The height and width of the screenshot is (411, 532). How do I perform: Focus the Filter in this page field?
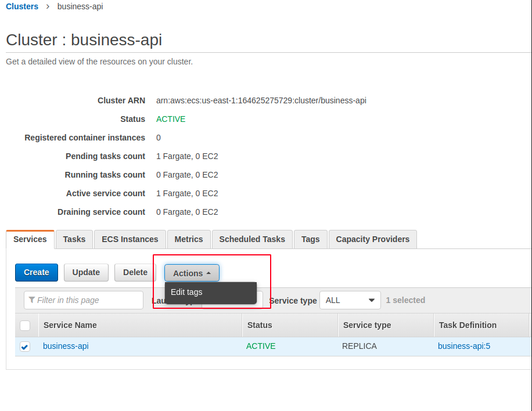point(84,300)
